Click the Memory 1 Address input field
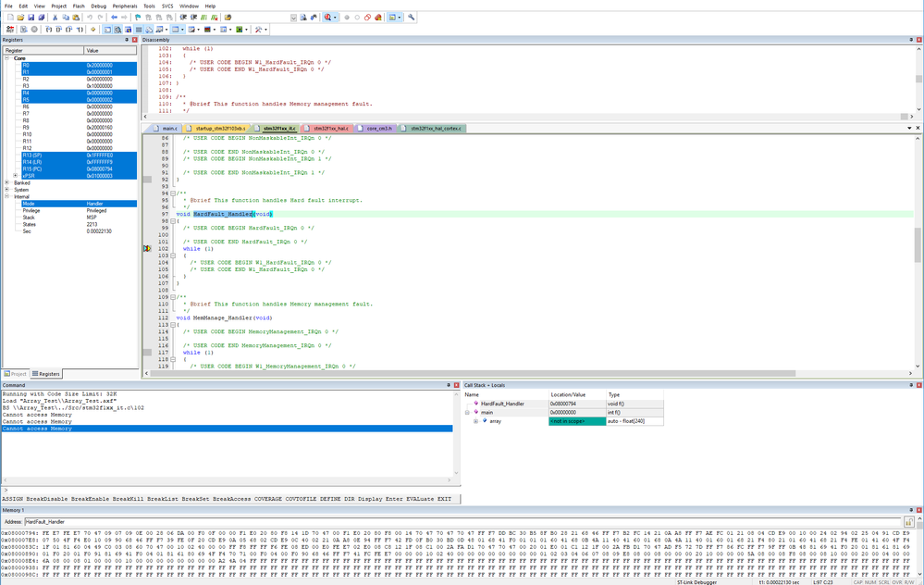The width and height of the screenshot is (924, 585). click(462, 522)
